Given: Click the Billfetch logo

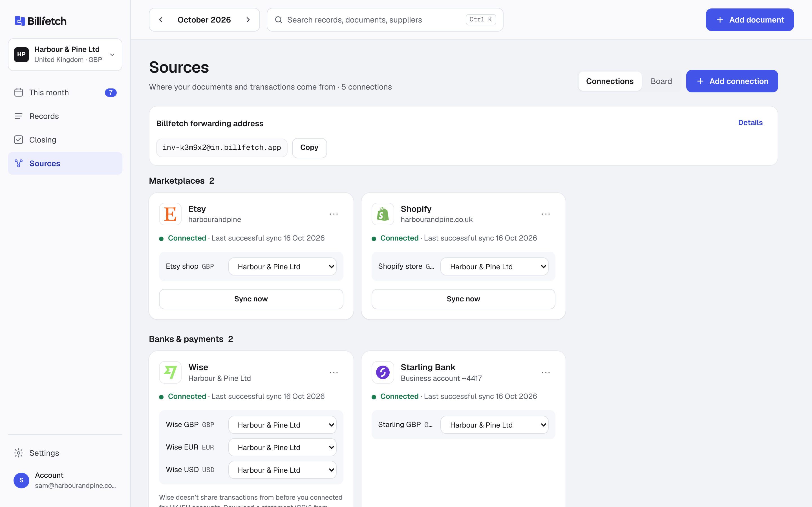Looking at the screenshot, I should pos(41,21).
